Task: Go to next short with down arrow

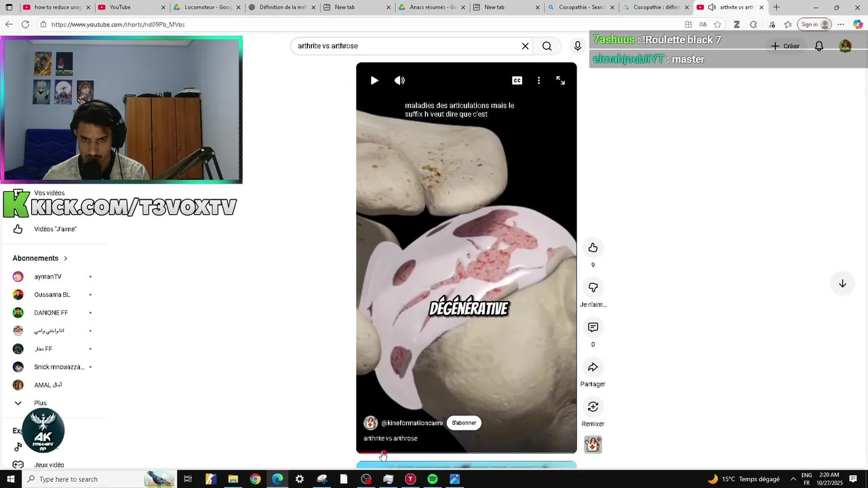Action: [x=842, y=283]
